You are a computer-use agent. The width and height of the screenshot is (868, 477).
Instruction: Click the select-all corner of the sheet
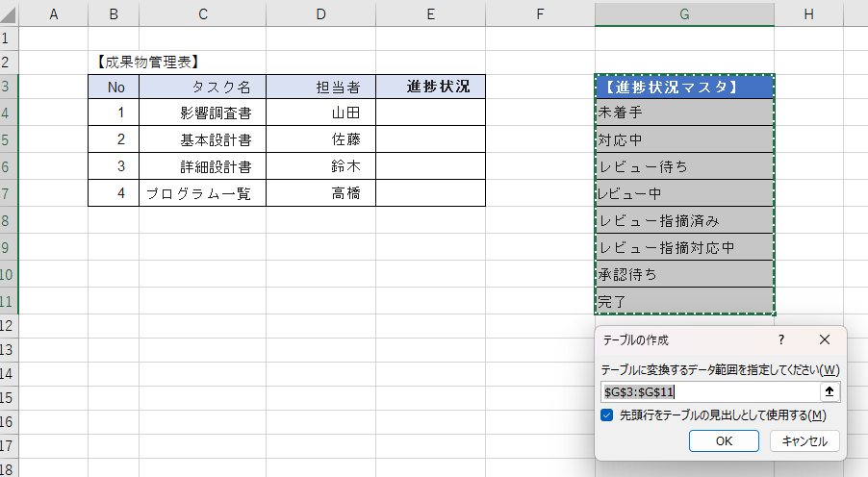tap(9, 13)
